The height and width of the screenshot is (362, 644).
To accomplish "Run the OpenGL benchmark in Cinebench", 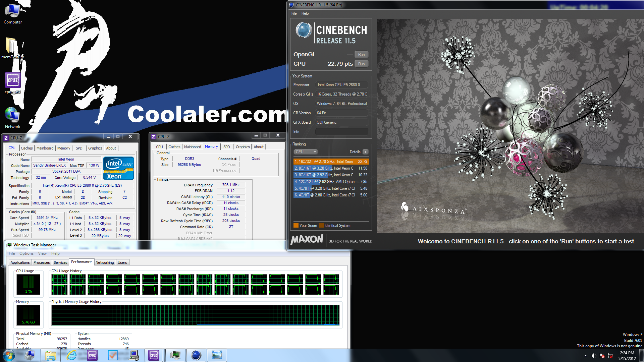I will (x=361, y=55).
